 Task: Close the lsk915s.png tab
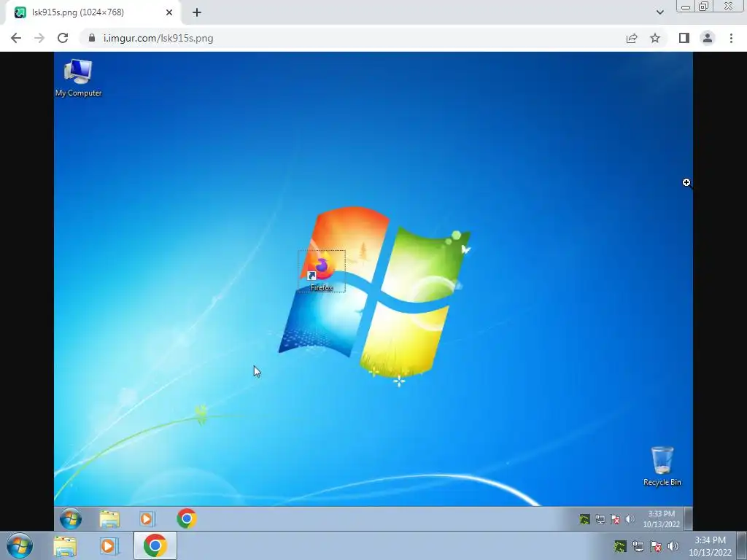click(169, 12)
